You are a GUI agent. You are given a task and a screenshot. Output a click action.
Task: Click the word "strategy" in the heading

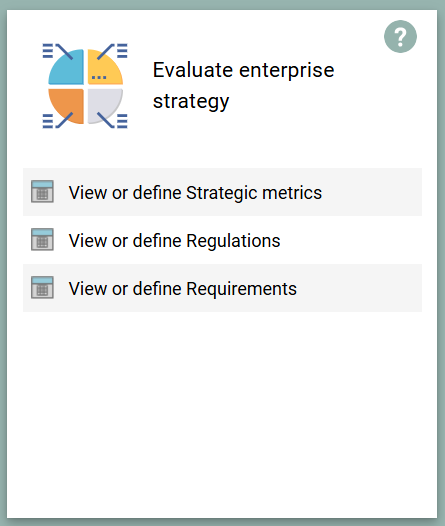(191, 101)
